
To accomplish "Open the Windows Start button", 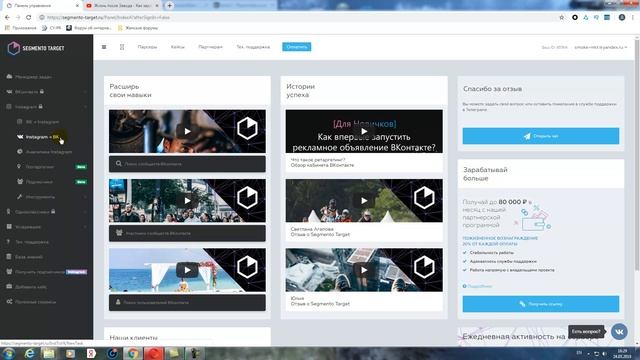I will coord(8,353).
